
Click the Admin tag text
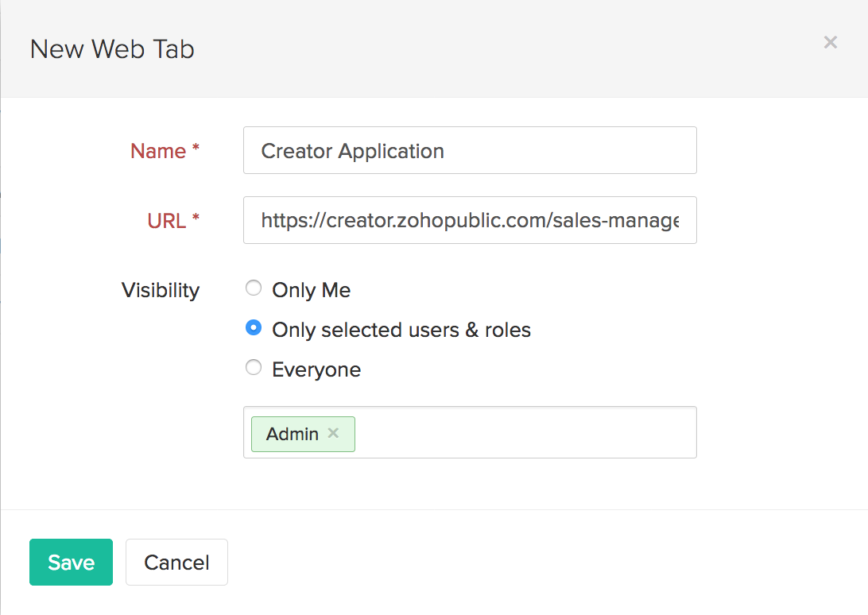tap(293, 434)
